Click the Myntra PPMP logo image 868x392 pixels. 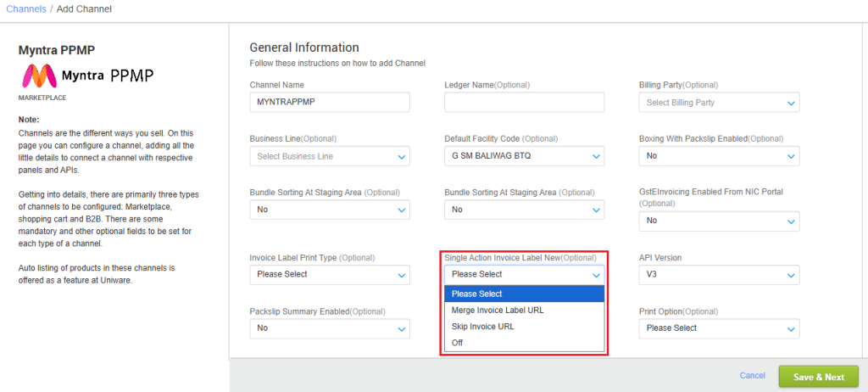pyautogui.click(x=87, y=76)
